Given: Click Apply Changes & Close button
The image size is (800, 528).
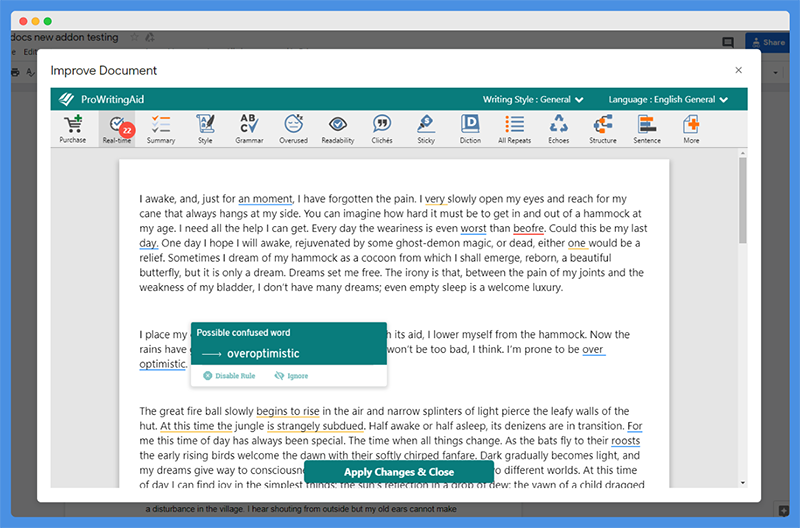Looking at the screenshot, I should pyautogui.click(x=398, y=472).
